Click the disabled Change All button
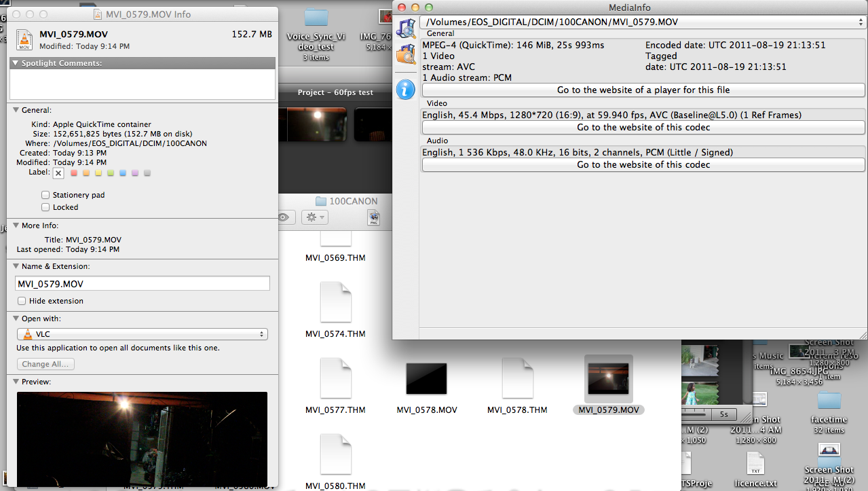This screenshot has height=491, width=868. (45, 364)
